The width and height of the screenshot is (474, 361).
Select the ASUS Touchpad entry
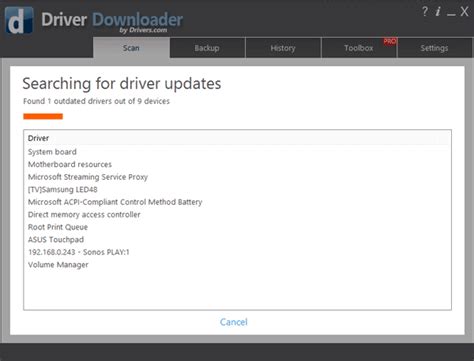click(237, 240)
